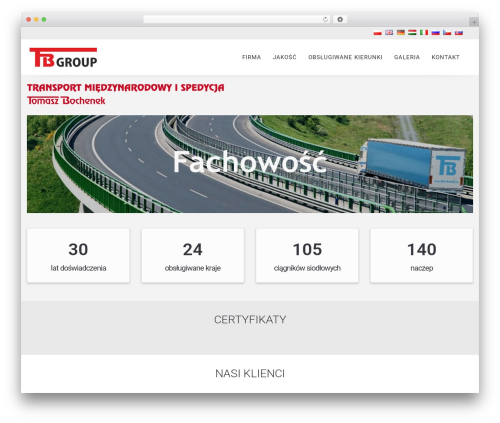The height and width of the screenshot is (423, 500).
Task: Click the browser address bar
Action: pos(237,19)
